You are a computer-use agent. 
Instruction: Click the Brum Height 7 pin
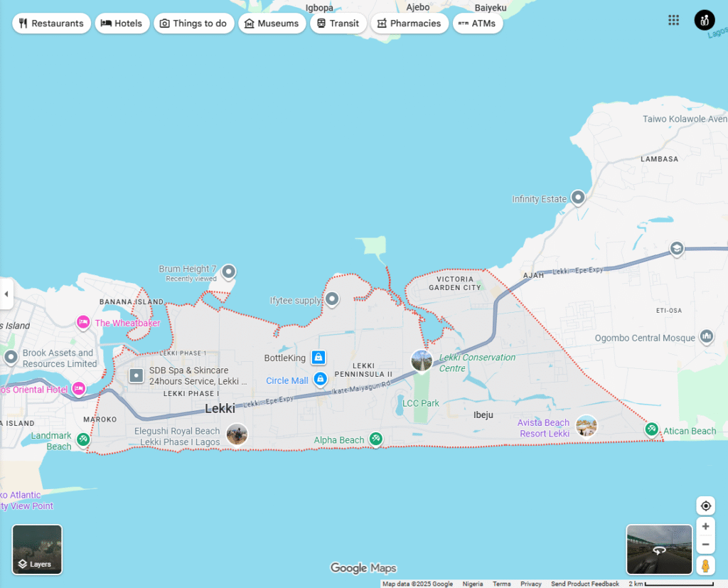pos(228,271)
